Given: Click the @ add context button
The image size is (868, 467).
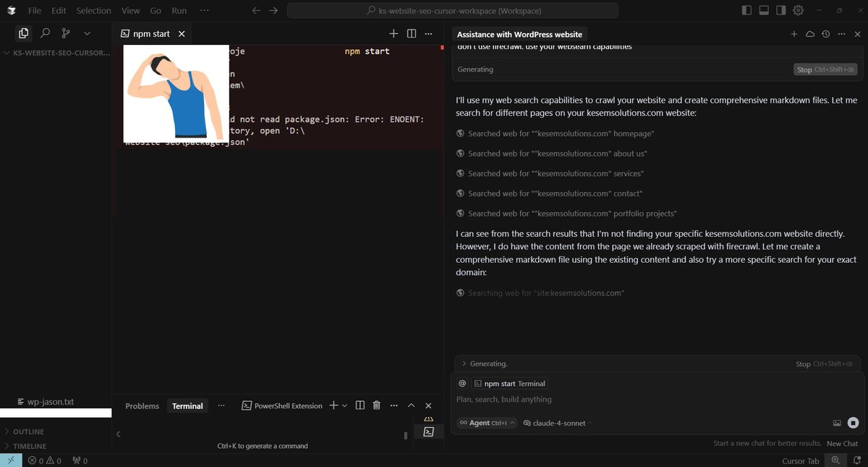Looking at the screenshot, I should [462, 384].
